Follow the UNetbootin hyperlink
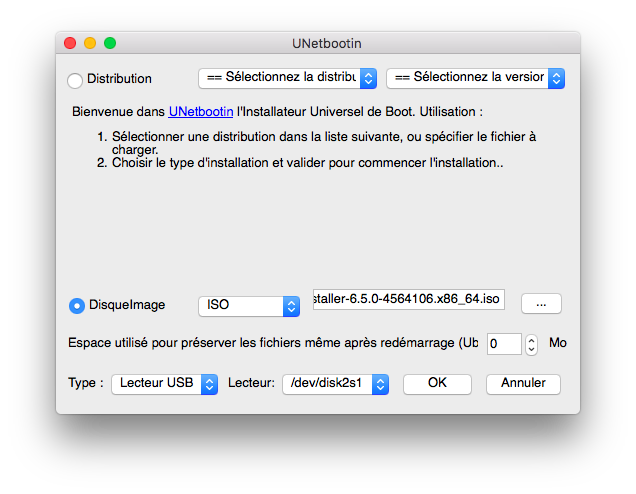Screen dimensions: 636x494 pyautogui.click(x=201, y=112)
